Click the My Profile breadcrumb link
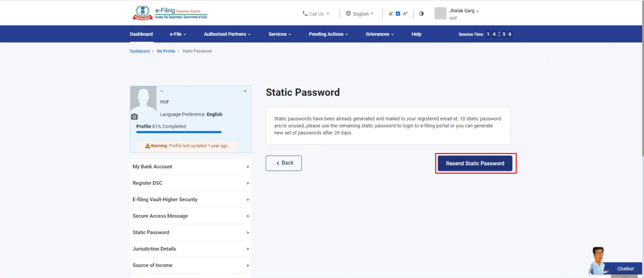This screenshot has height=278, width=644. click(166, 51)
